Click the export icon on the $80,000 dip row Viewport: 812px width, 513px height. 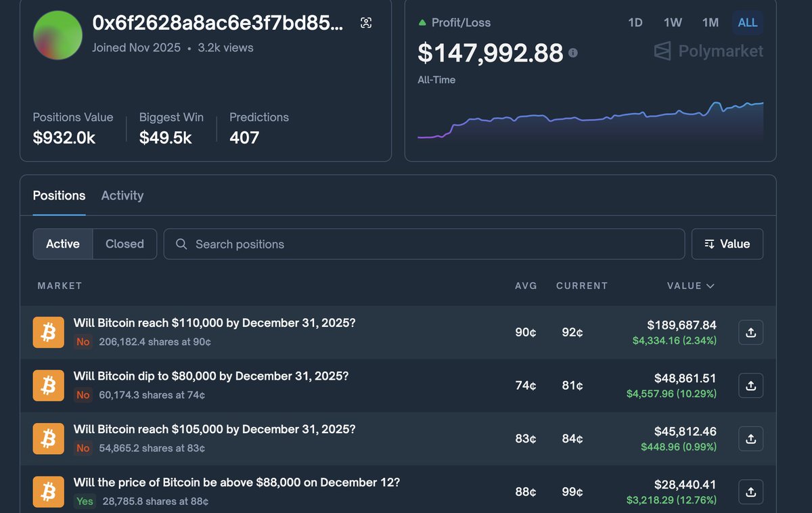point(750,385)
